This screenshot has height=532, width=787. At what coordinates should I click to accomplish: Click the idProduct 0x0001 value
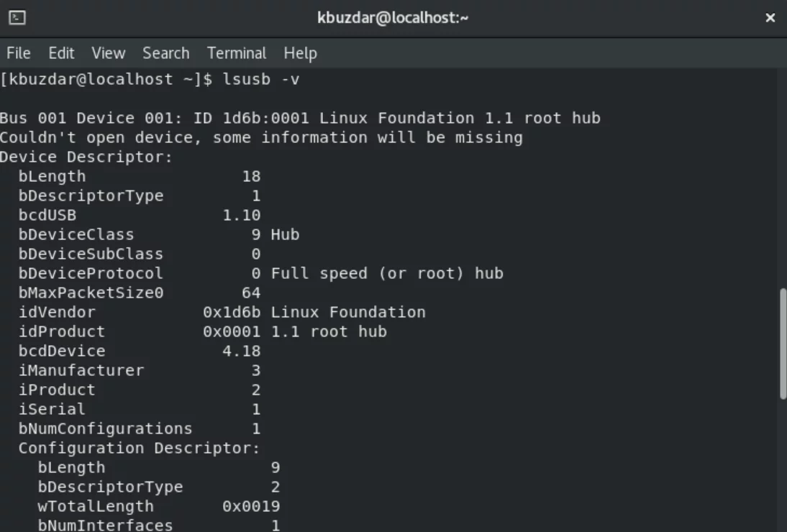[232, 332]
